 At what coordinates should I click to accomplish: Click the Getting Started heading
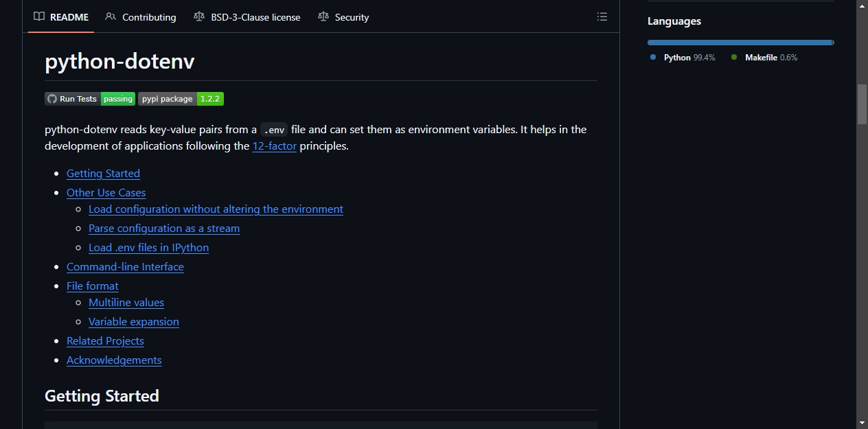coord(102,396)
